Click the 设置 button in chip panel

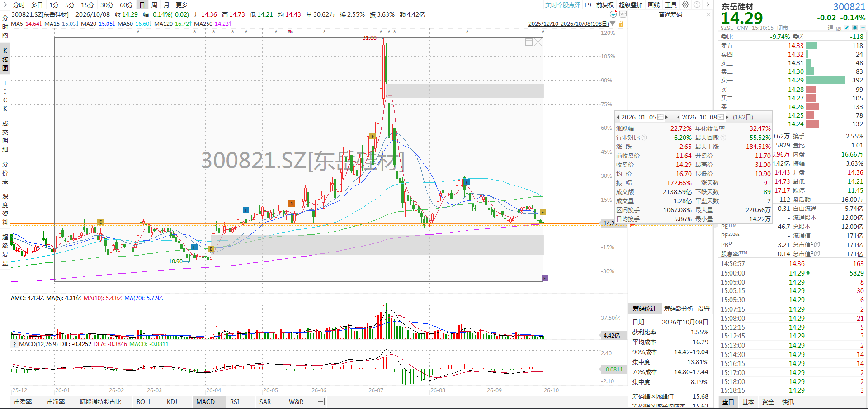click(704, 309)
